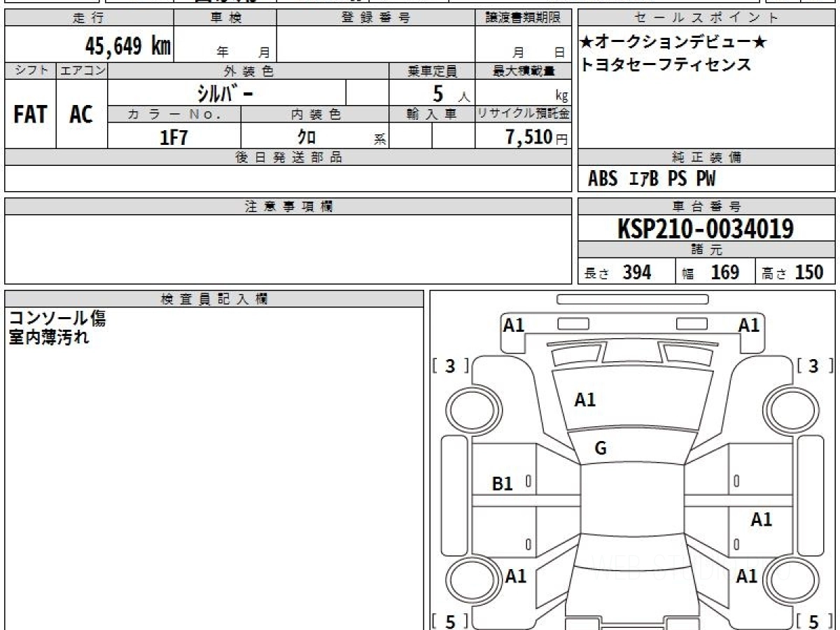Click the 注意事項欄 header
840x630 pixels.
[x=288, y=206]
